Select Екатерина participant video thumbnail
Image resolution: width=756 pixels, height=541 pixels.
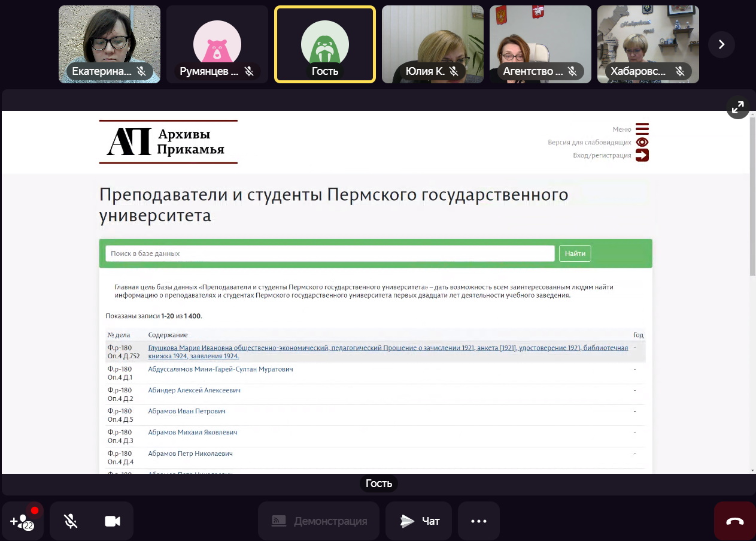pos(110,44)
